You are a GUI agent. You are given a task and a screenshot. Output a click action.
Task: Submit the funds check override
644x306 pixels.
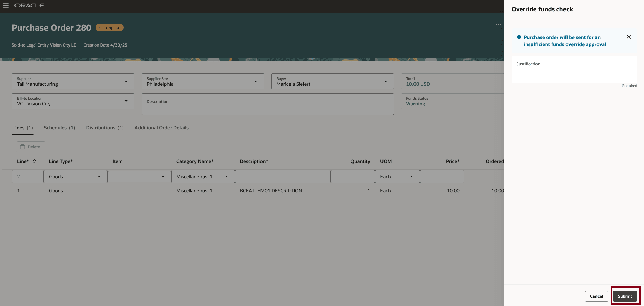pyautogui.click(x=625, y=296)
